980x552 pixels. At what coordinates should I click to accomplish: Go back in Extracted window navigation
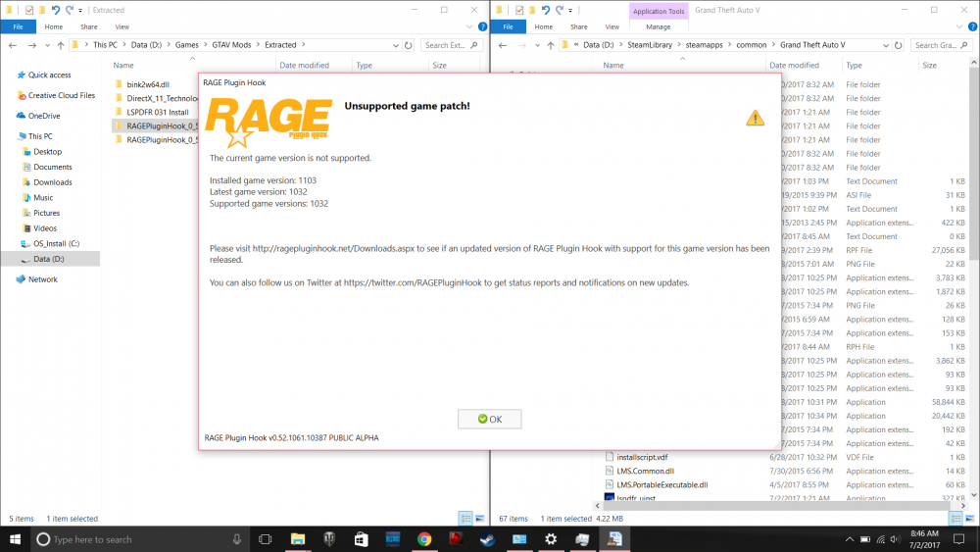click(x=13, y=45)
